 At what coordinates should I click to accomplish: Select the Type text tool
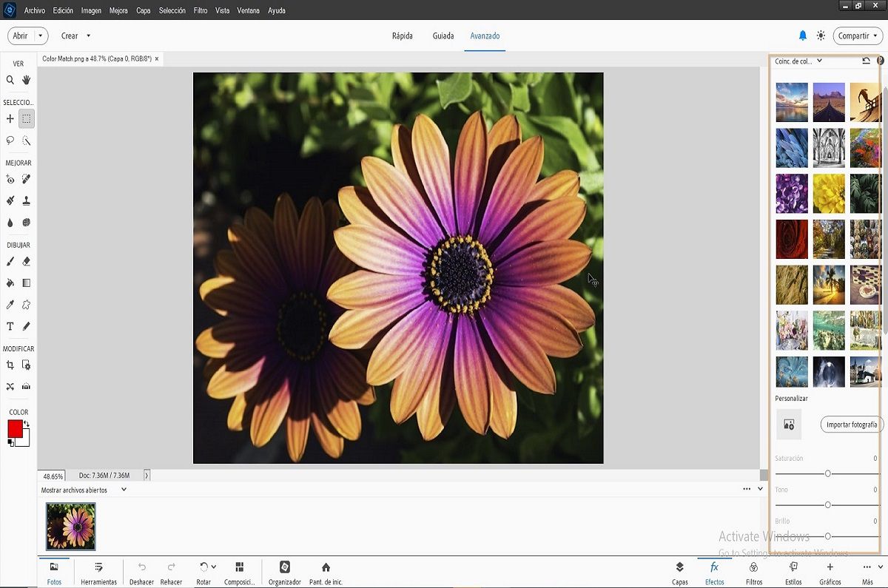pyautogui.click(x=10, y=326)
